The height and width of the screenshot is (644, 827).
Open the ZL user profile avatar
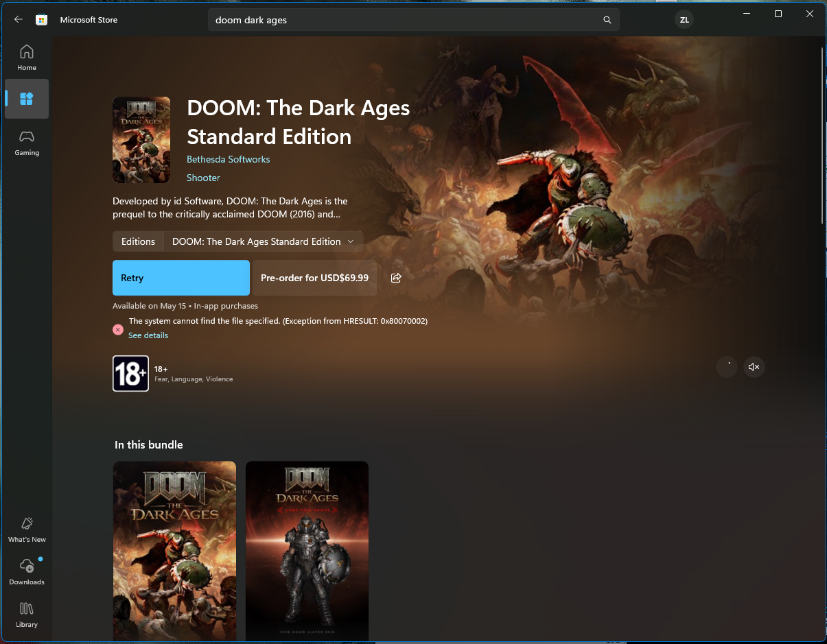click(x=684, y=20)
